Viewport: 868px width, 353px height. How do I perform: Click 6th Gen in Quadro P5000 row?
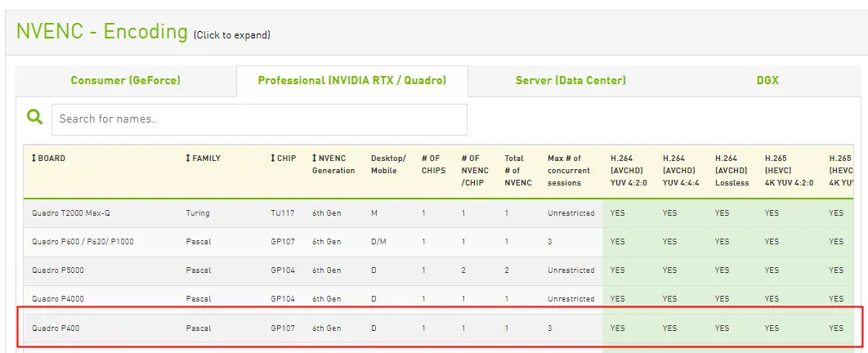(327, 270)
